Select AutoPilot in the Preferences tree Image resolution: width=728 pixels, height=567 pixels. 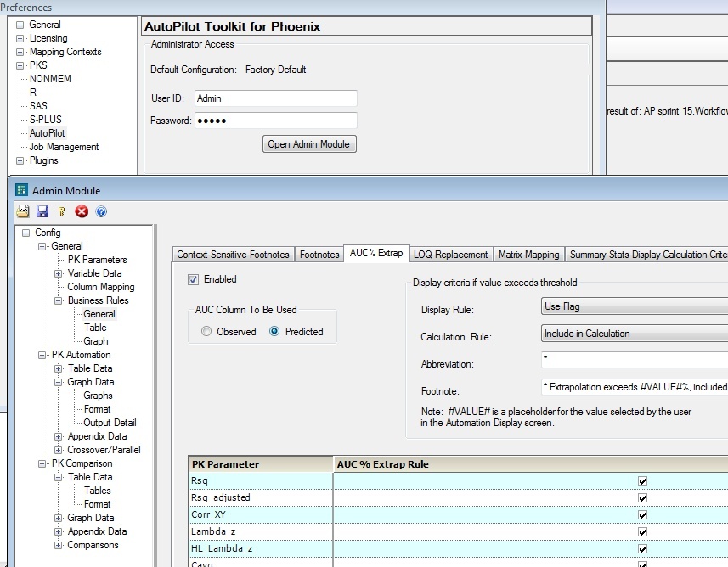tap(48, 133)
